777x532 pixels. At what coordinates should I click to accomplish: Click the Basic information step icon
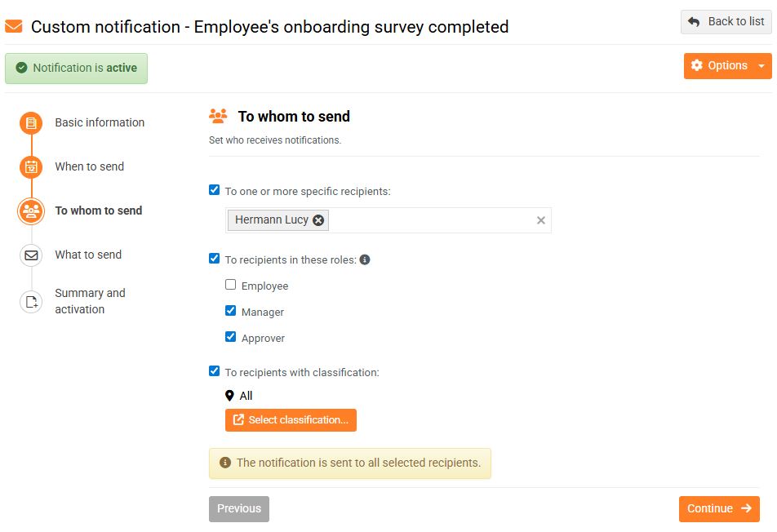point(31,123)
